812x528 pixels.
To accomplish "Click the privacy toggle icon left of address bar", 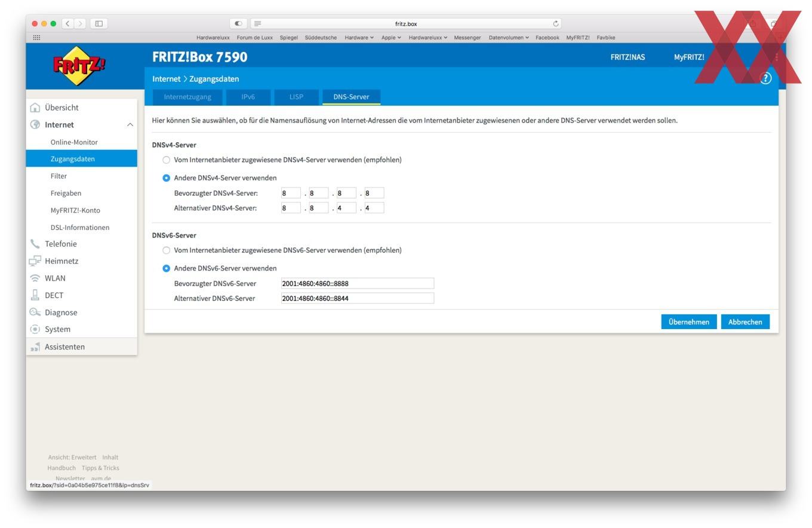I will 238,24.
